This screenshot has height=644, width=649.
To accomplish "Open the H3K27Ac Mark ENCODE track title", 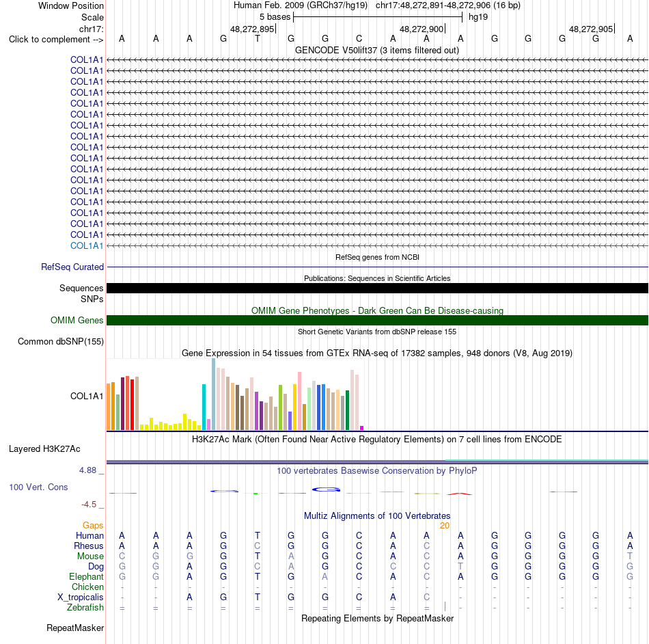I will [376, 440].
